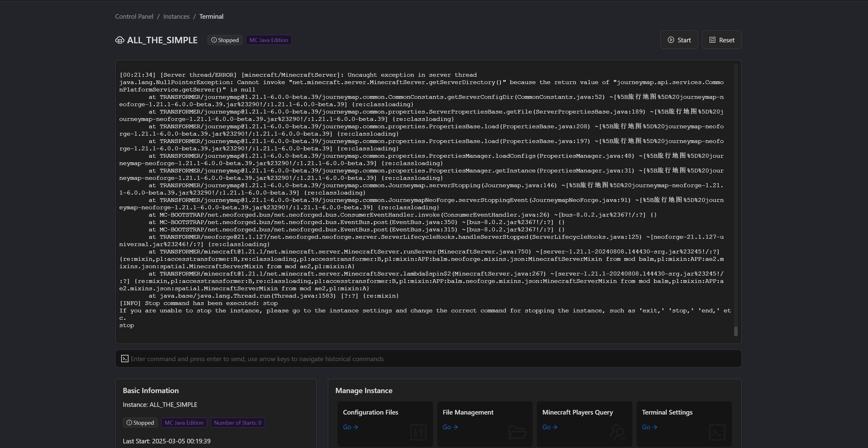Click the Start button
The width and height of the screenshot is (868, 448).
[x=679, y=40]
